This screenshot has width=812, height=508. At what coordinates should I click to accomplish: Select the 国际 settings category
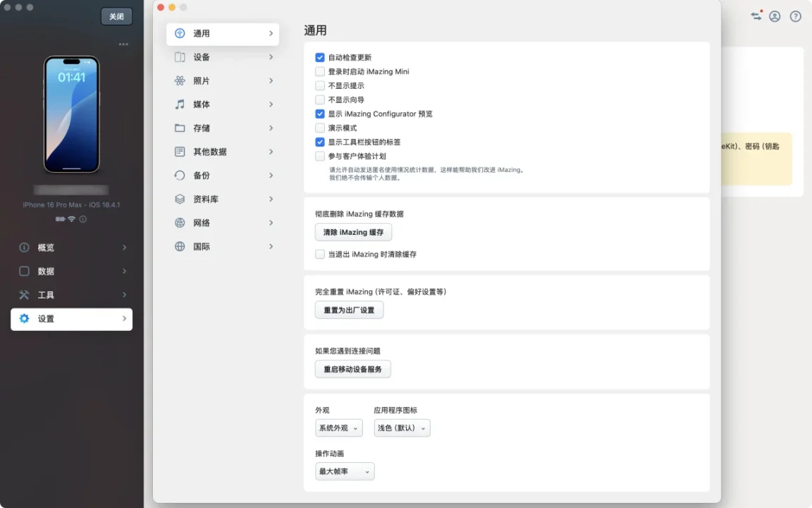pos(223,247)
